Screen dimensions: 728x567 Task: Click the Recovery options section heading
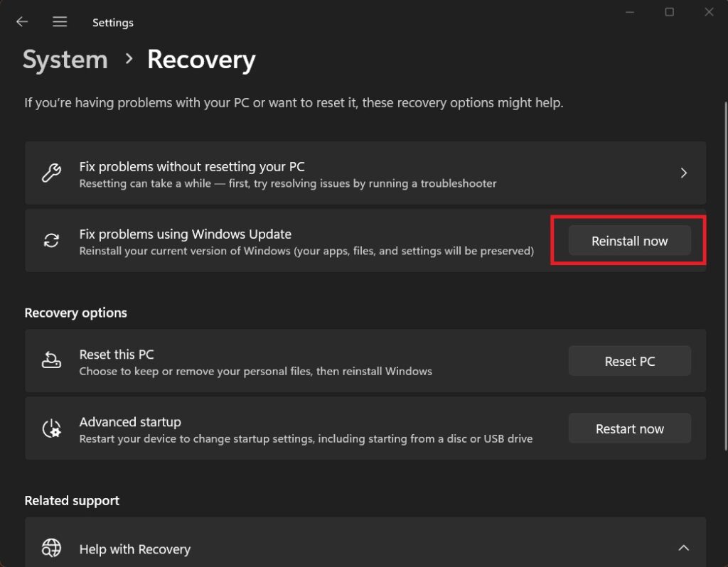[75, 312]
